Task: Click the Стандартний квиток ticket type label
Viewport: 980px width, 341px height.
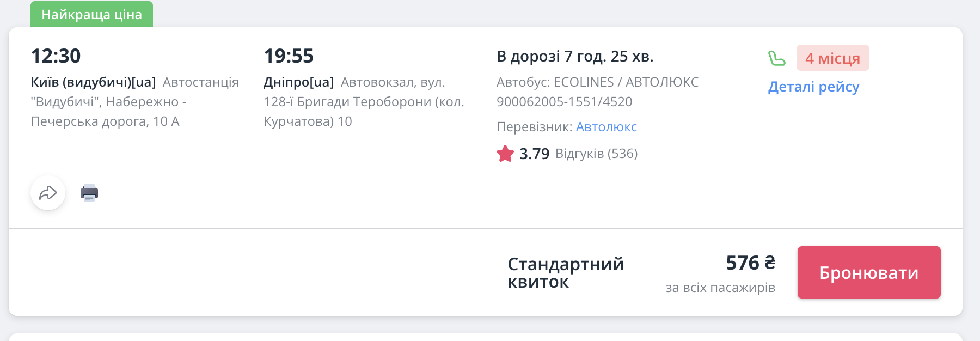Action: click(565, 273)
